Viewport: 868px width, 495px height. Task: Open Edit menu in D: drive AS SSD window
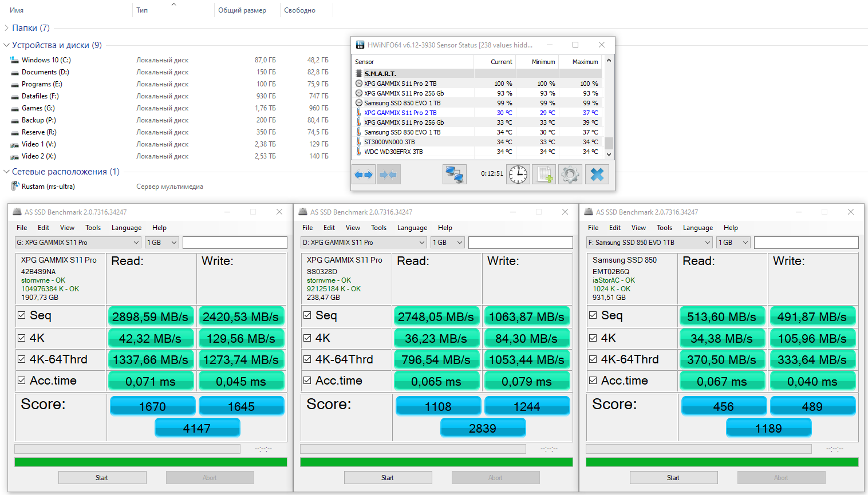(x=329, y=228)
